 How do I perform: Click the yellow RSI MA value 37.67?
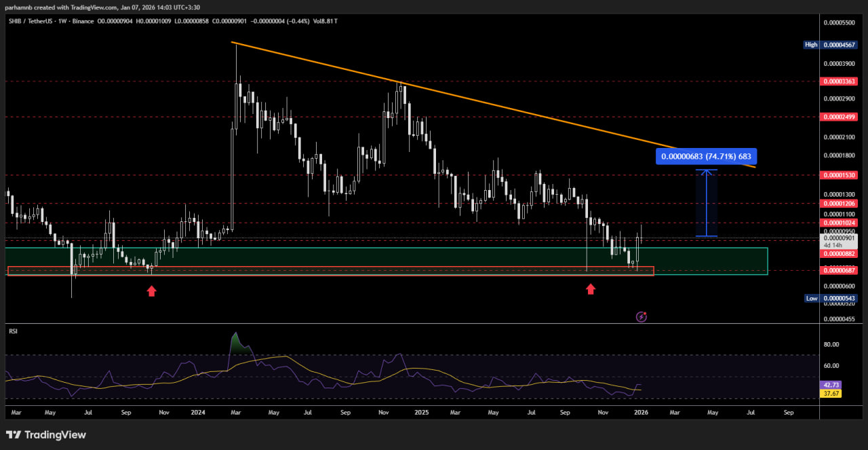coord(831,393)
